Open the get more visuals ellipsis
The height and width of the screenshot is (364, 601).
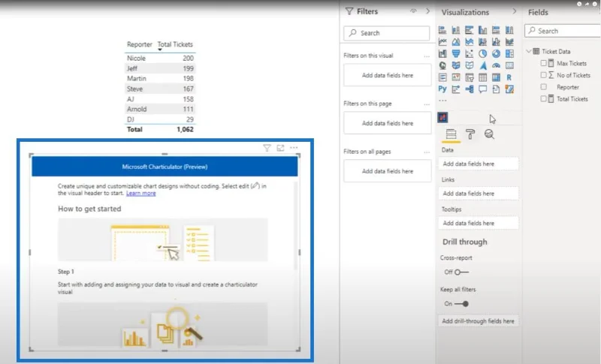442,101
